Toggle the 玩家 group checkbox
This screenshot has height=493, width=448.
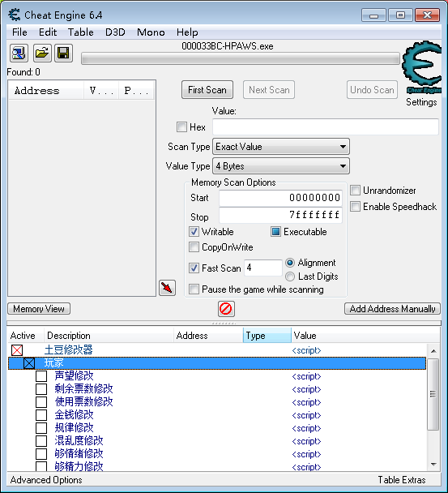tap(29, 363)
